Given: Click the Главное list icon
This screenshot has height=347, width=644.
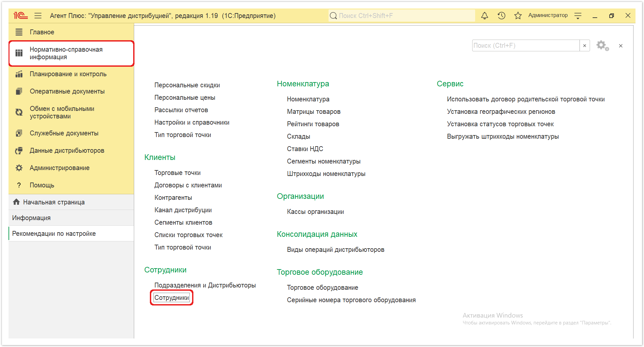Looking at the screenshot, I should click(19, 32).
